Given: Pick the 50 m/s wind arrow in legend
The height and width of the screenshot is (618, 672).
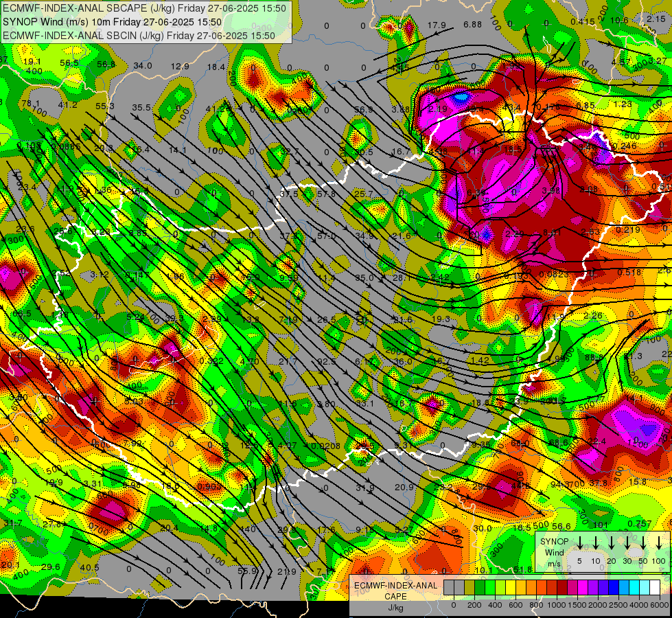Looking at the screenshot, I should pos(643,542).
